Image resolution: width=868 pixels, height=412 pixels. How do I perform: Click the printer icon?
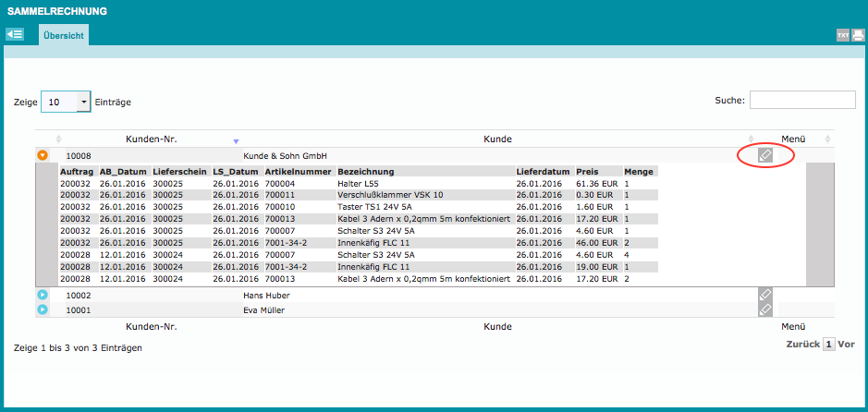(857, 35)
